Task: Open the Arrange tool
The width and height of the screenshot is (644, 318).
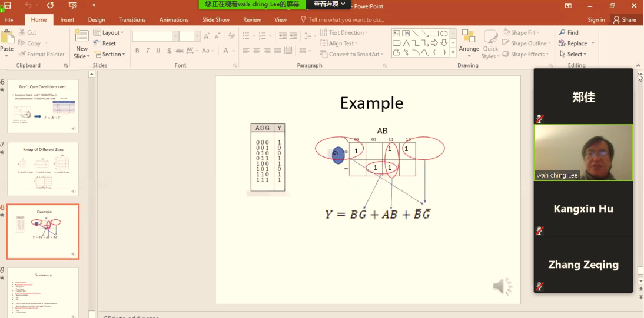Action: (469, 41)
